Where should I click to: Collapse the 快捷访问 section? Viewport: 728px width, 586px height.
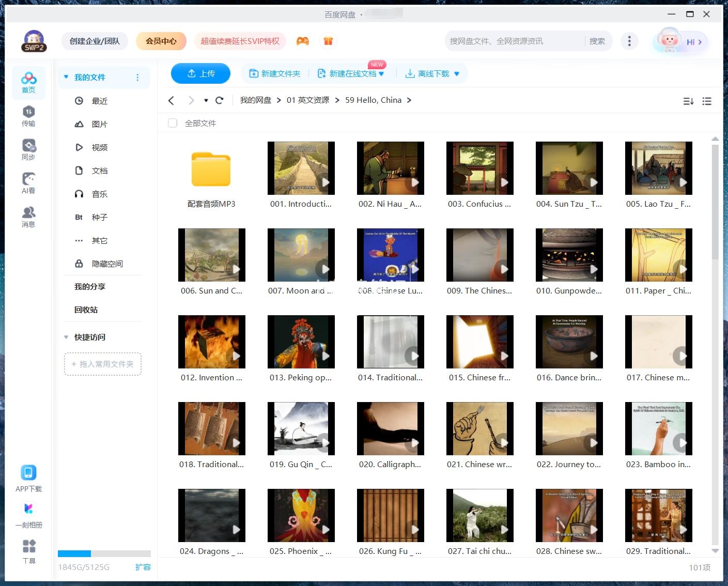pos(66,337)
